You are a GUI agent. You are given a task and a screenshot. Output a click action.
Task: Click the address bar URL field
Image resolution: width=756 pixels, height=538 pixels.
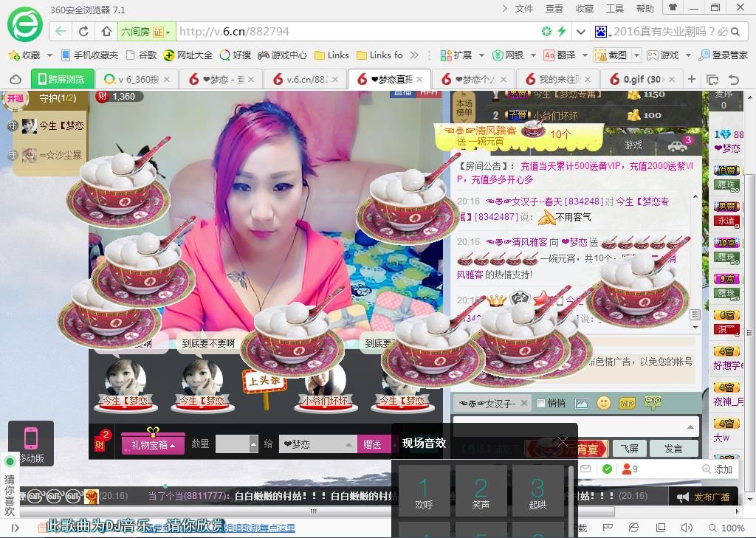pos(357,31)
